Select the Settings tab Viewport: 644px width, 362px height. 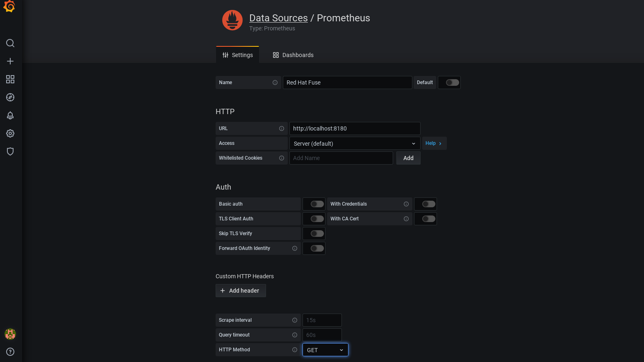coord(238,55)
